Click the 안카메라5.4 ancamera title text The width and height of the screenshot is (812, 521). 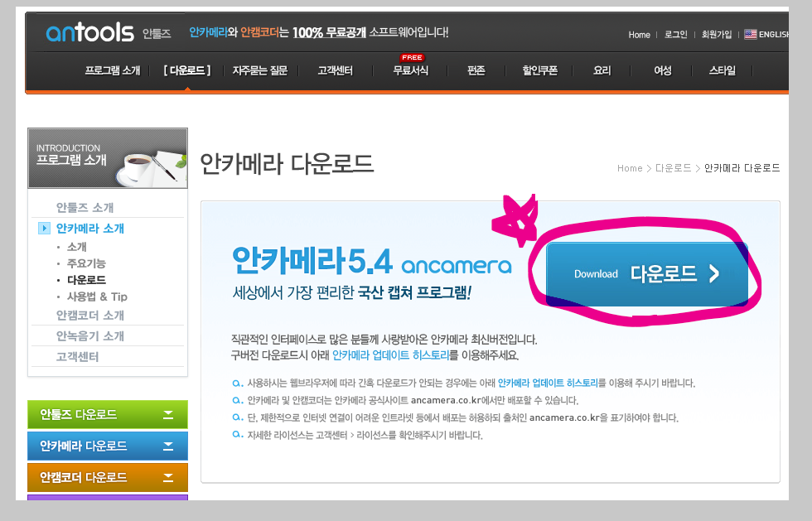click(372, 260)
